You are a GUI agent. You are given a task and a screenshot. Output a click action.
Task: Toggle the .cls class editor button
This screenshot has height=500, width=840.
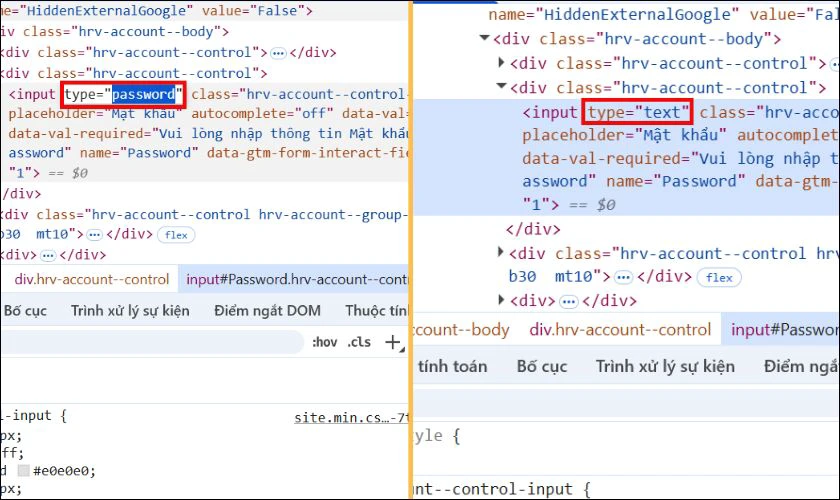point(359,342)
